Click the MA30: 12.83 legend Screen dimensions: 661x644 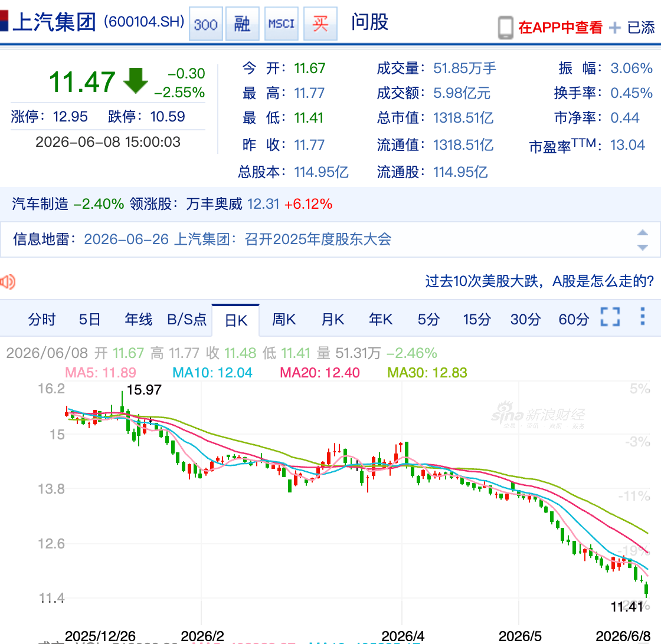pyautogui.click(x=427, y=372)
